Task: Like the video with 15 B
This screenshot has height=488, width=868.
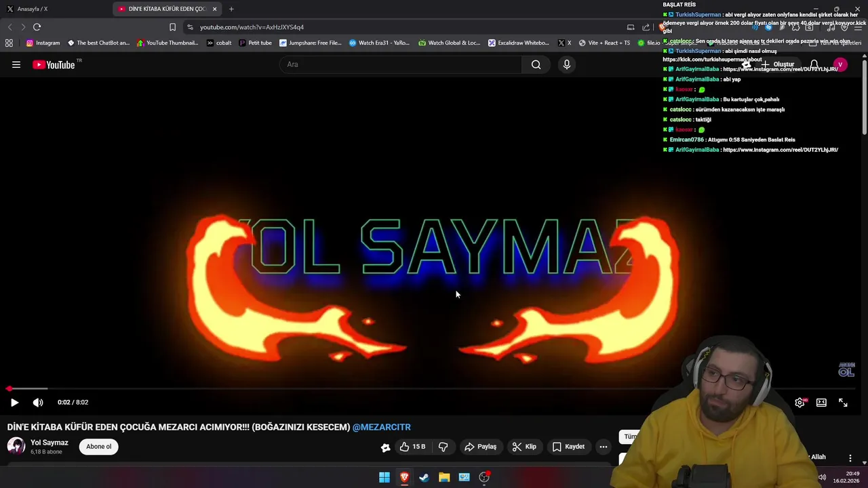Action: click(413, 447)
